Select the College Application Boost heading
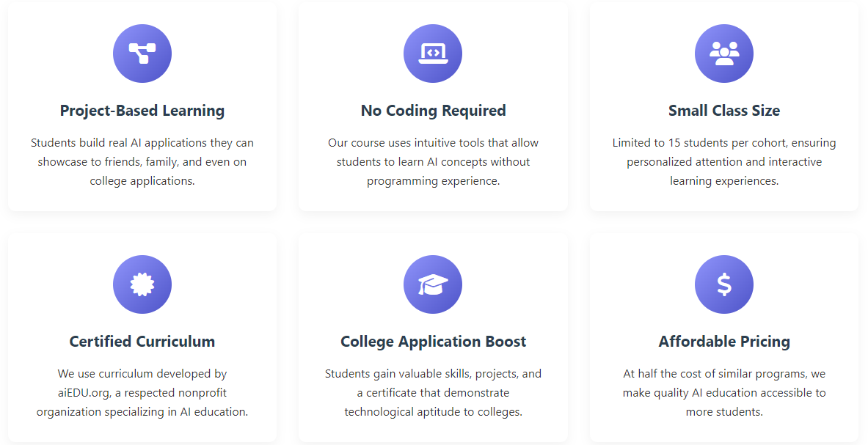Screen dimensions: 868x445 click(x=433, y=342)
